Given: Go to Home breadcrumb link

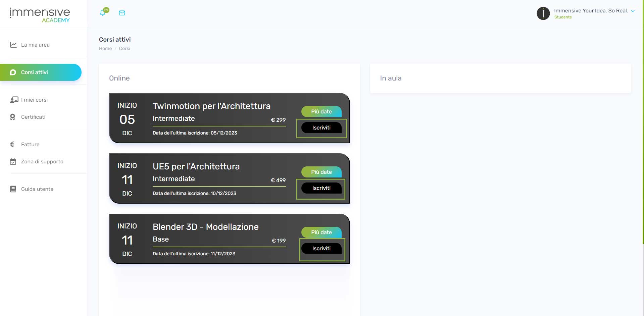Looking at the screenshot, I should click(105, 48).
